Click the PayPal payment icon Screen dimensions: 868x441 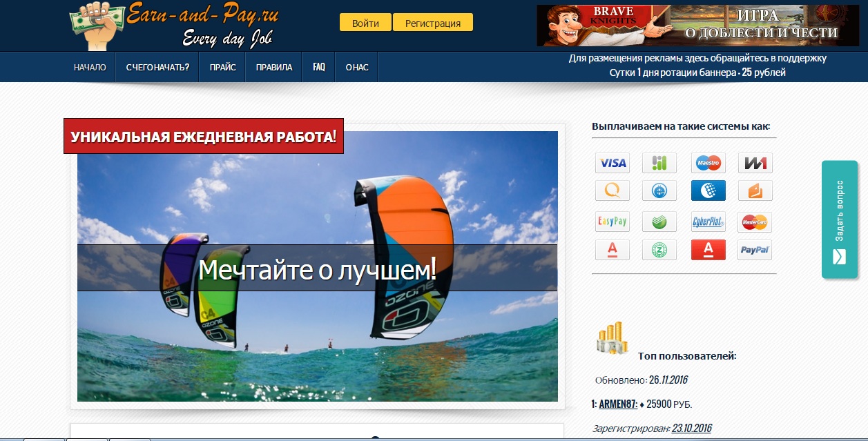[x=755, y=250]
